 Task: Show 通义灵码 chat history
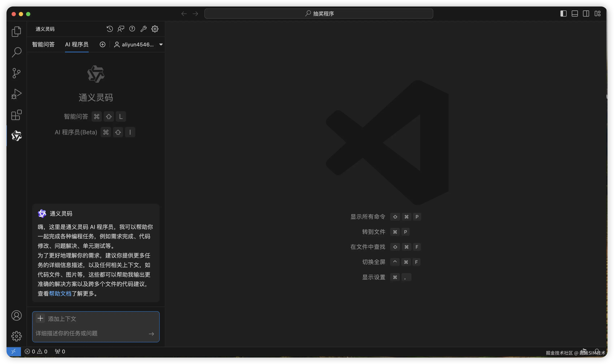pyautogui.click(x=110, y=29)
